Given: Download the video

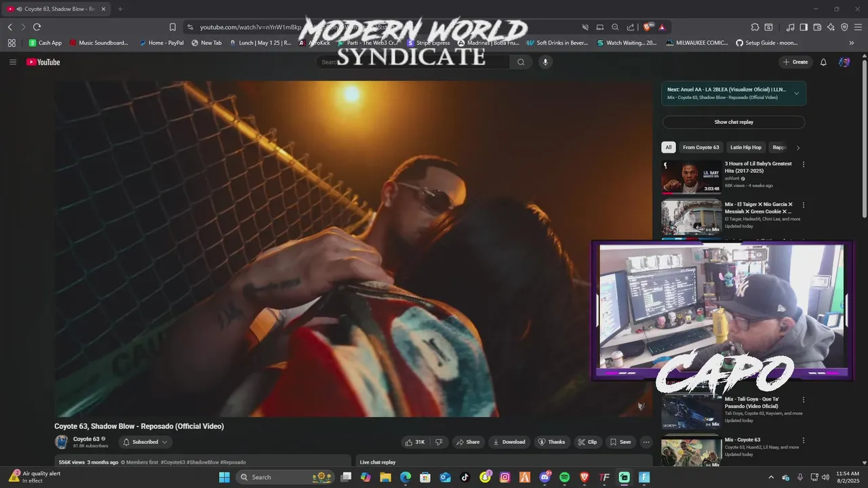Looking at the screenshot, I should click(508, 442).
